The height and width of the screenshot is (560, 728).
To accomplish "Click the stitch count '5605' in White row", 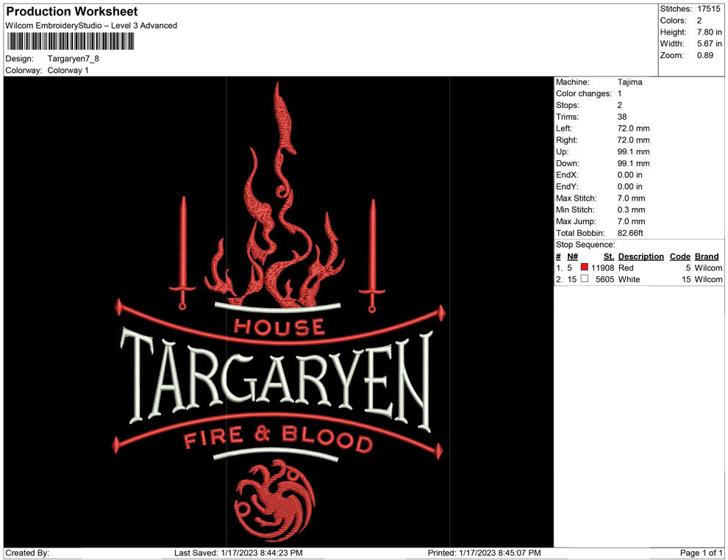I will [x=605, y=279].
